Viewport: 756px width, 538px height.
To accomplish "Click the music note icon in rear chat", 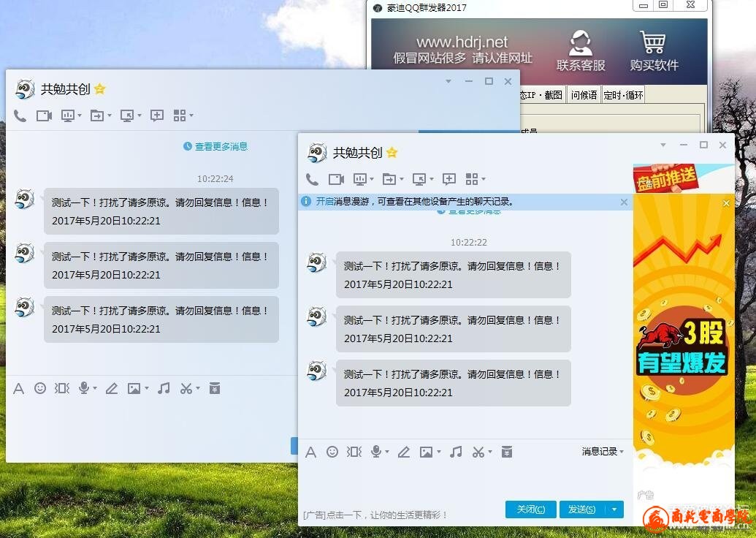I will click(x=164, y=388).
